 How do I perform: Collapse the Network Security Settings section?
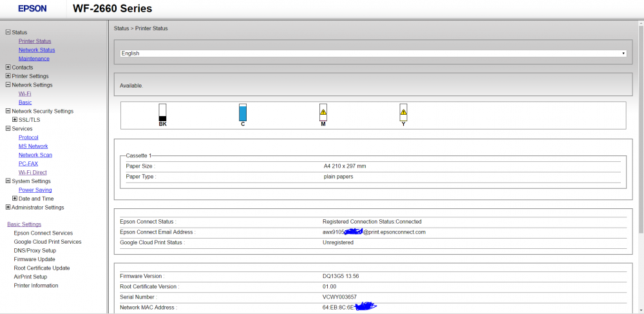(x=8, y=111)
